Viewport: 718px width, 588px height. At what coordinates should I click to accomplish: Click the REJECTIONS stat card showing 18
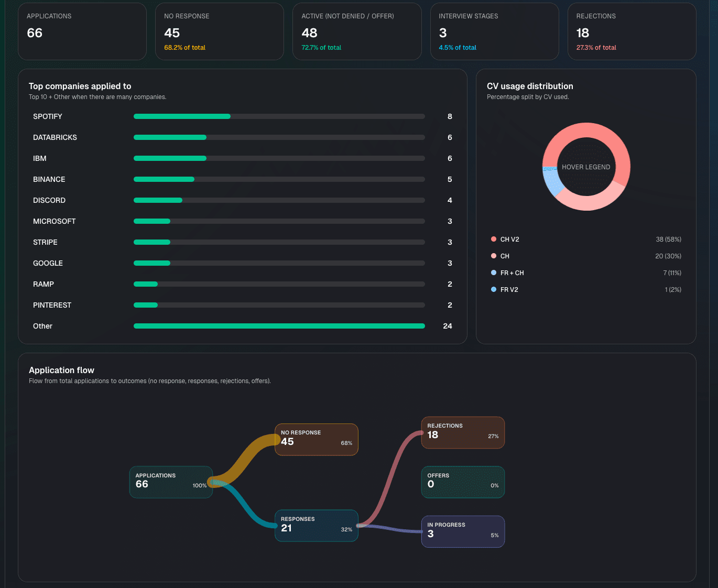click(632, 31)
